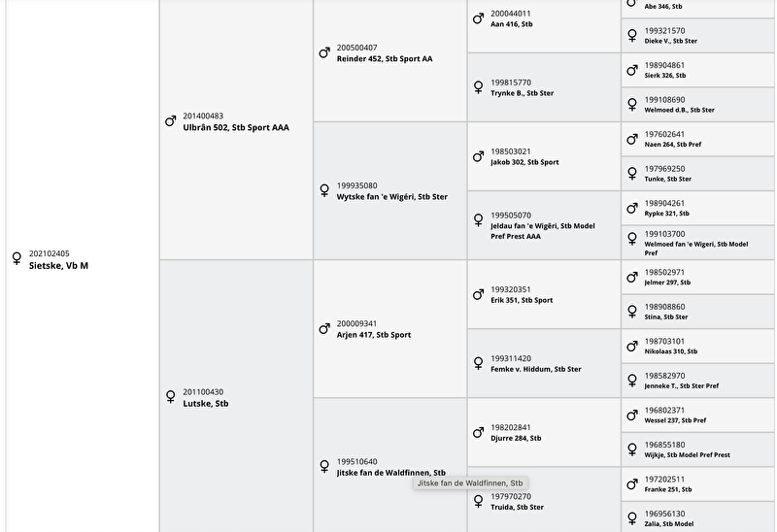Select Jenneke T., Stb Ster Pref cell
Screen dimensions: 777x532
coord(697,381)
